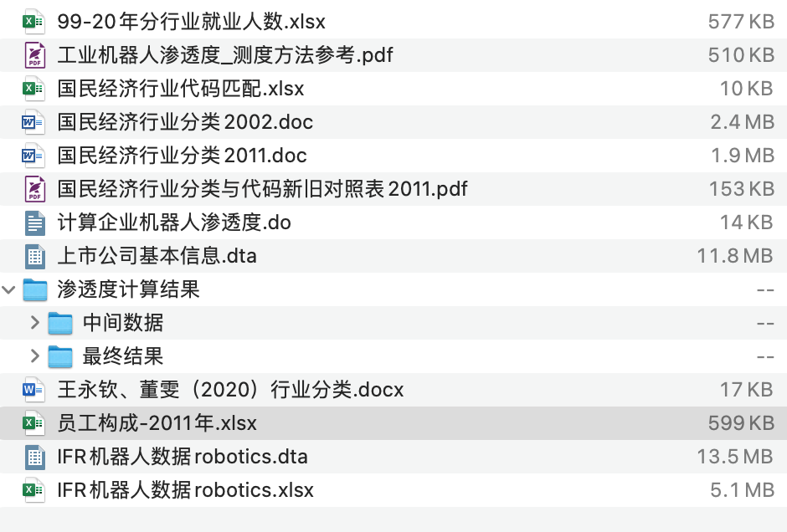
Task: Click the 计算企业机器人渗透度.do file icon
Action: pos(34,223)
